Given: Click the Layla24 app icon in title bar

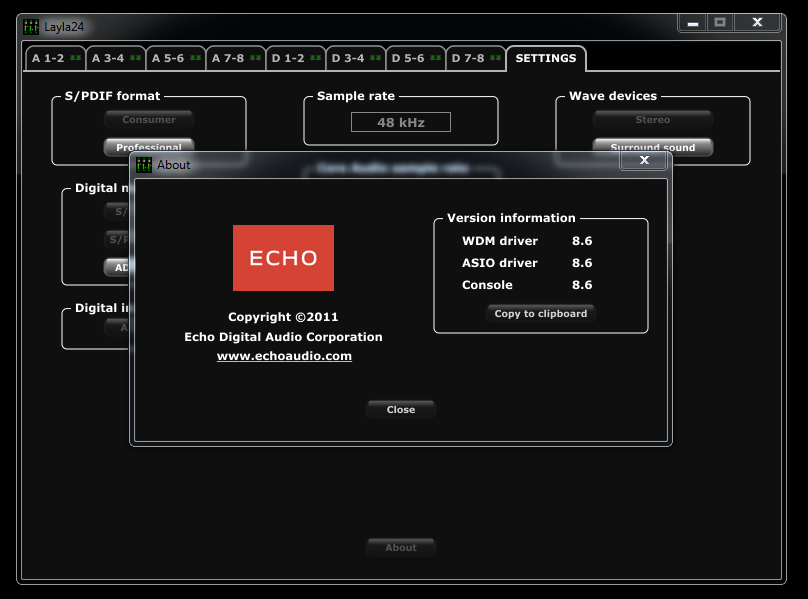Looking at the screenshot, I should click(31, 27).
